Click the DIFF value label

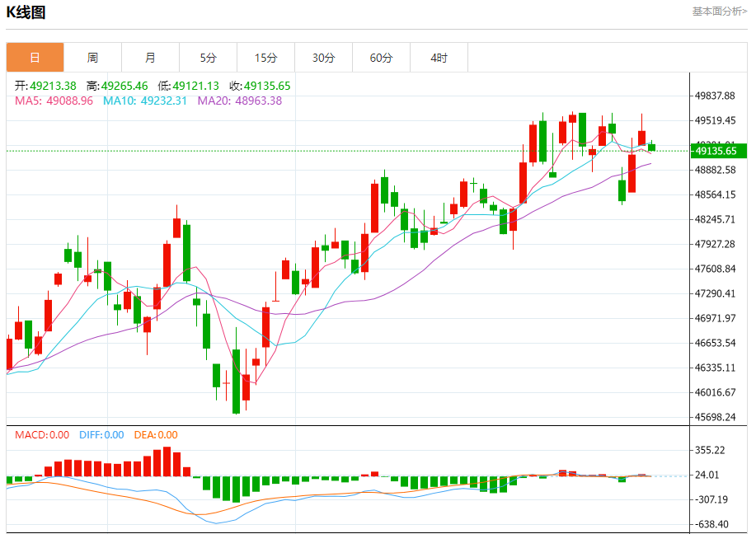(x=101, y=434)
